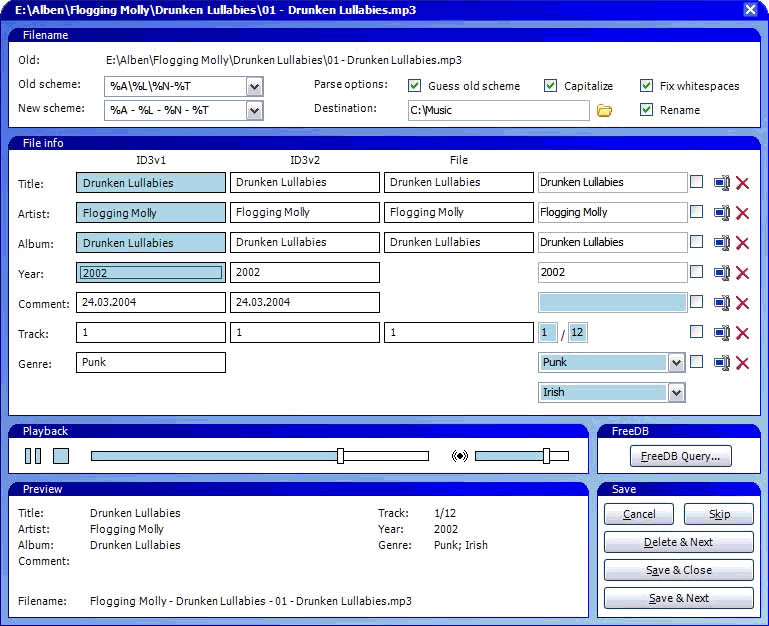Screen dimensions: 769x626
Task: Click the copy icon in the Track row
Action: pos(721,333)
